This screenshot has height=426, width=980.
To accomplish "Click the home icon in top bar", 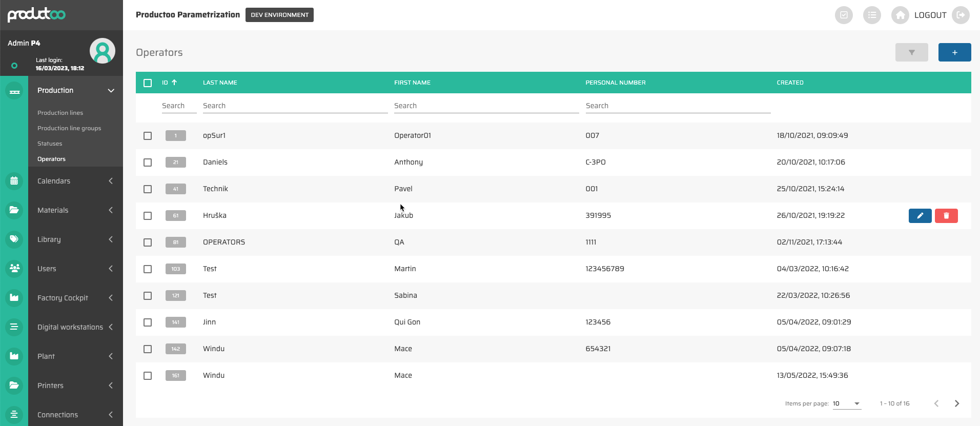I will 900,15.
